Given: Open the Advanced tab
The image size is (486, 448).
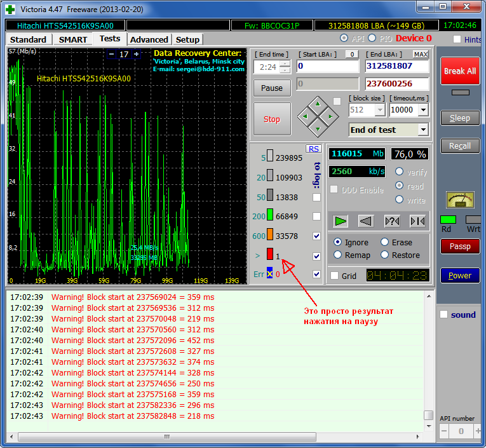Looking at the screenshot, I should 149,39.
